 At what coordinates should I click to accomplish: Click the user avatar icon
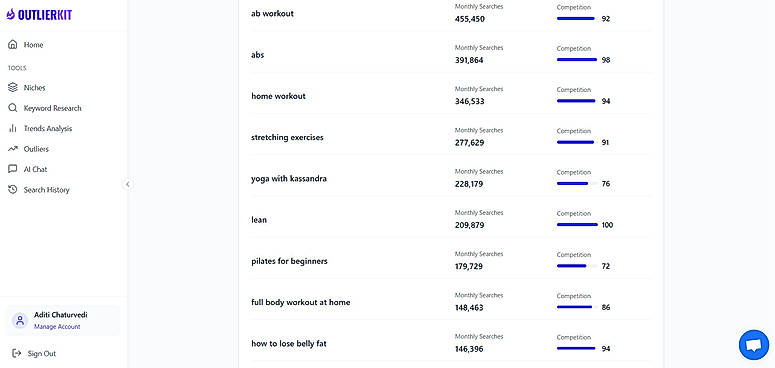coord(20,320)
